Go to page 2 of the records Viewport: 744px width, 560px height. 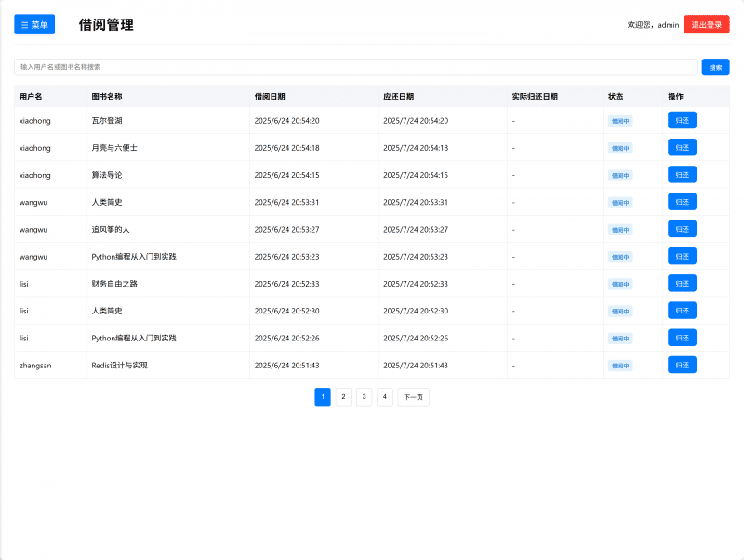[343, 396]
